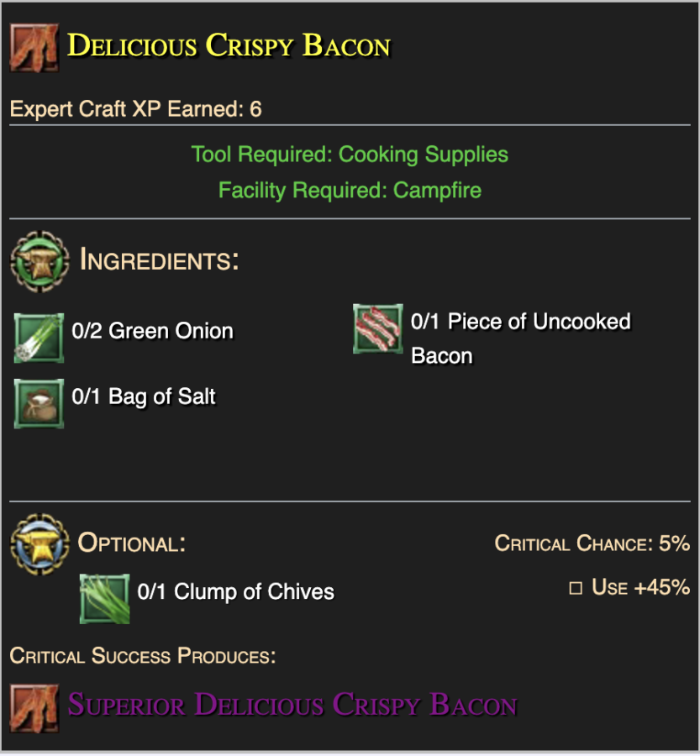Image resolution: width=700 pixels, height=756 pixels.
Task: Click the Delicious Crispy Bacon item icon
Action: (34, 48)
